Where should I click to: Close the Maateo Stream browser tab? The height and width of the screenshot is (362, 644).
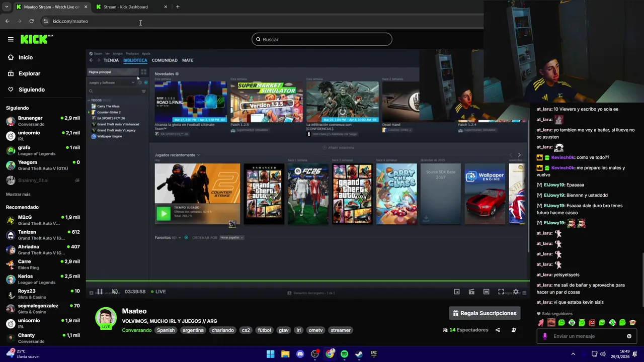[86, 7]
